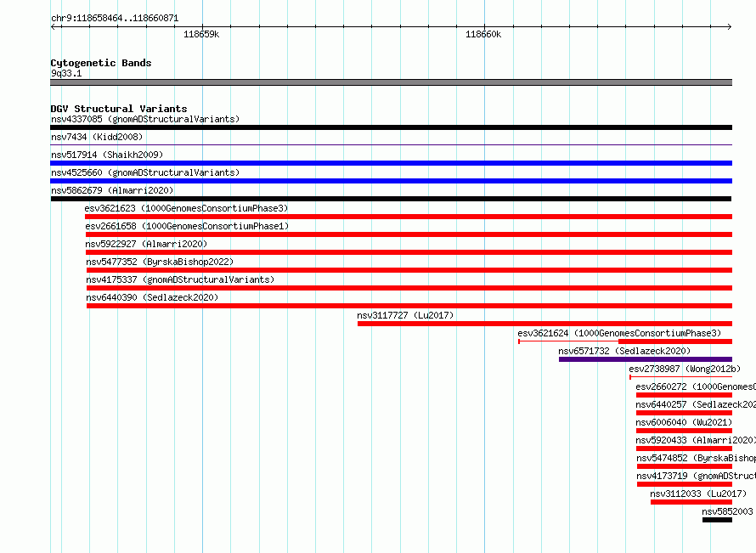Viewport: 756px width, 553px height.
Task: Select the red nsv4175337 variant bar
Action: (x=409, y=288)
